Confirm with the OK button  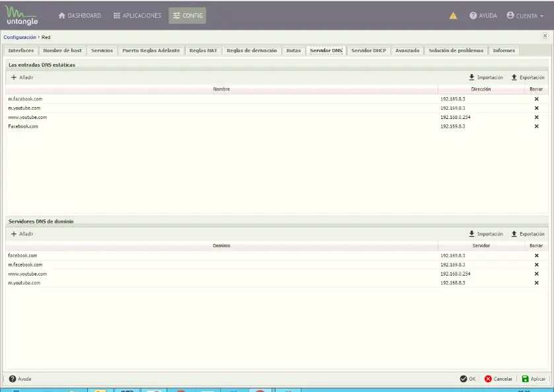[468, 379]
